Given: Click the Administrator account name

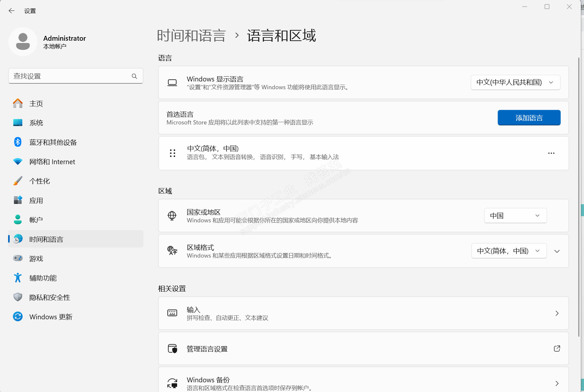Looking at the screenshot, I should click(x=65, y=38).
